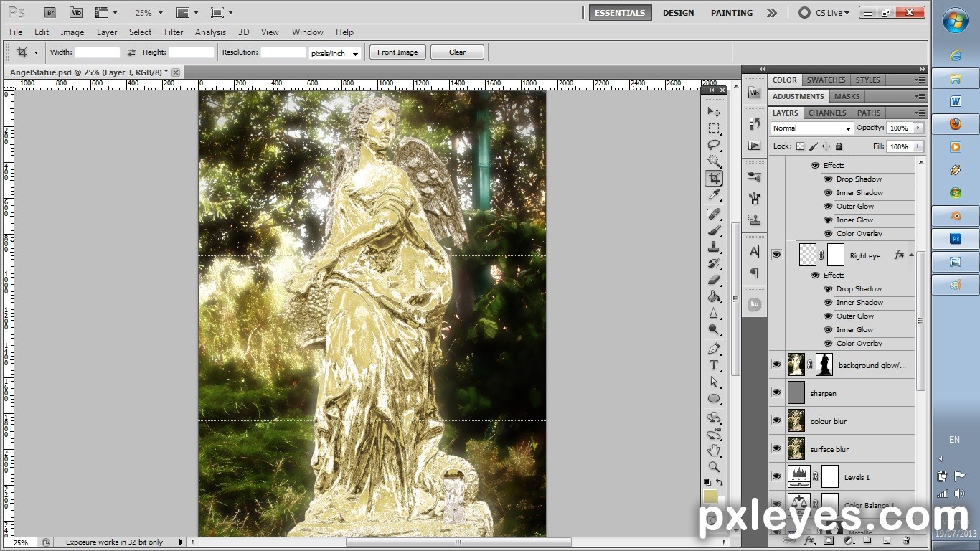Open the Analysis menu
Viewport: 980px width, 551px height.
point(210,32)
